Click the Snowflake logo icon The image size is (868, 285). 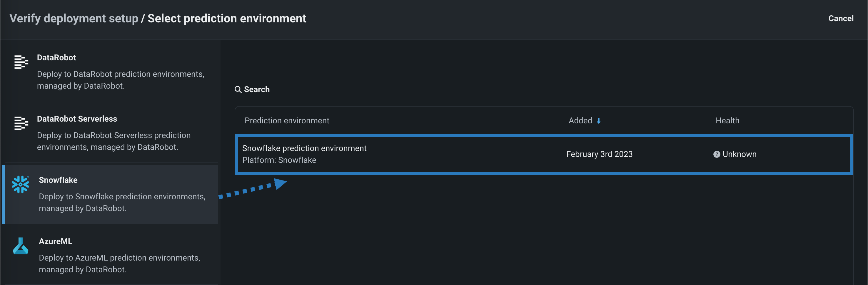click(21, 184)
